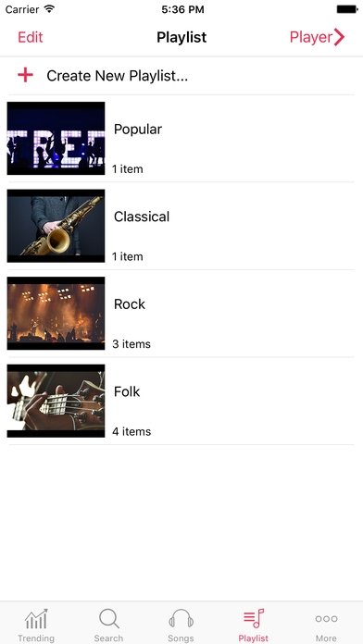Open the Popular playlist thumbnail
Image resolution: width=363 pixels, height=644 pixels.
[x=56, y=139]
